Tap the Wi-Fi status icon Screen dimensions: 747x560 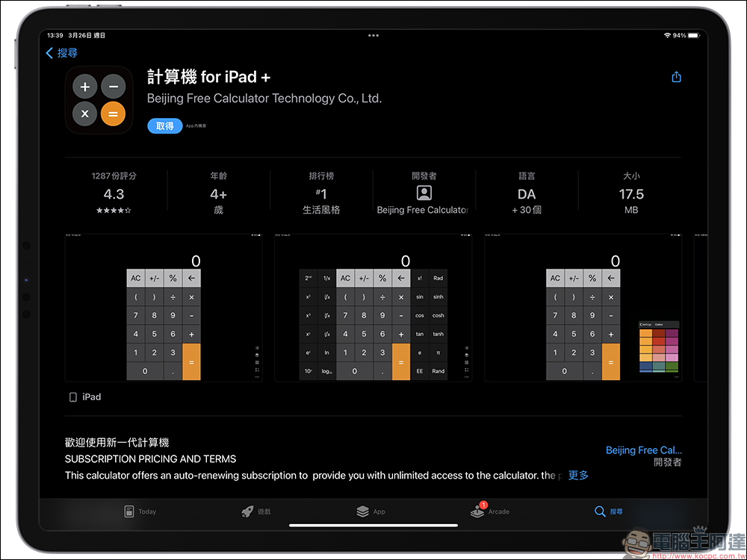[x=667, y=35]
